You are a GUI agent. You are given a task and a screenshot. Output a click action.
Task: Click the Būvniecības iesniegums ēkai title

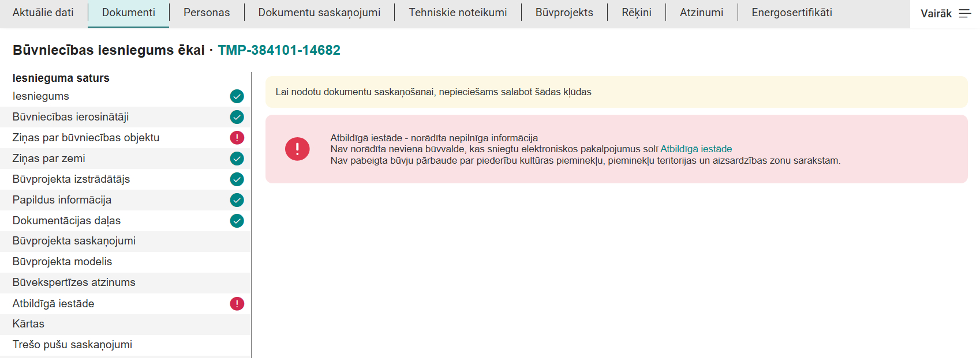click(109, 50)
